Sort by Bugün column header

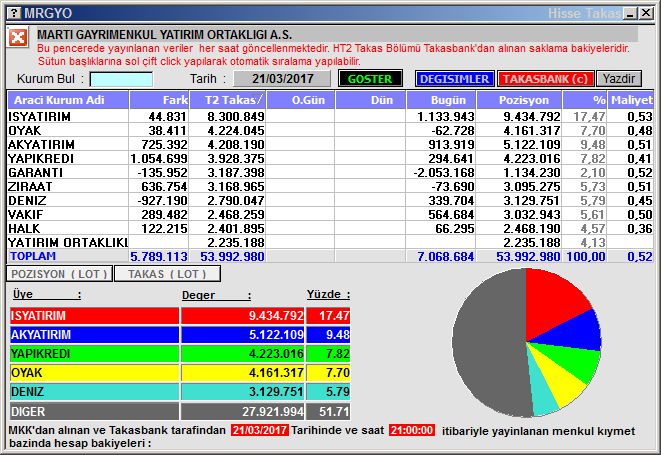tap(441, 100)
